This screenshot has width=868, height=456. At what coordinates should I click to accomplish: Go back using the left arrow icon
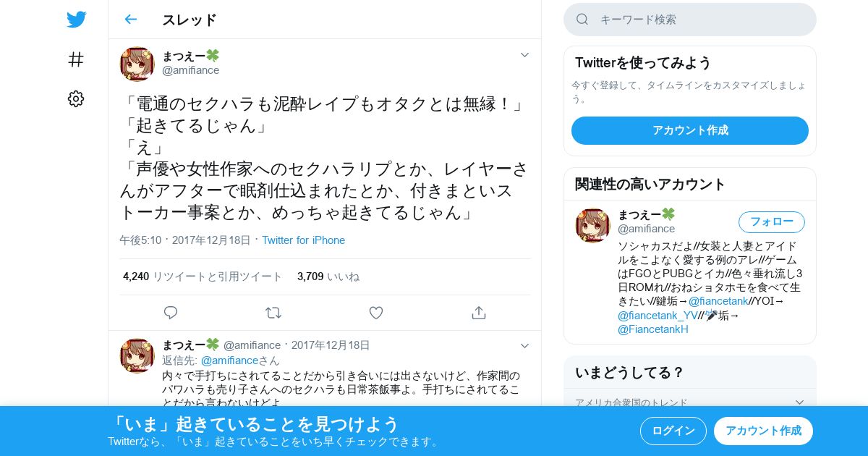(130, 20)
